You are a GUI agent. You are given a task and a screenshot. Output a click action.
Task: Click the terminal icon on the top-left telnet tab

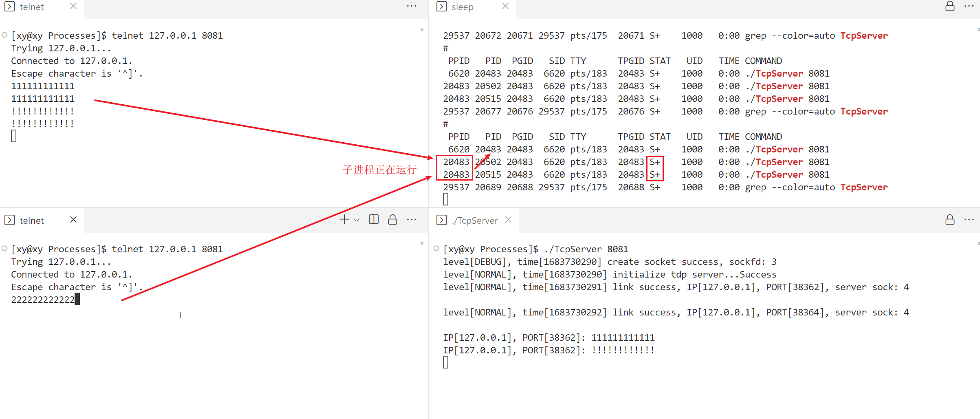coord(9,7)
